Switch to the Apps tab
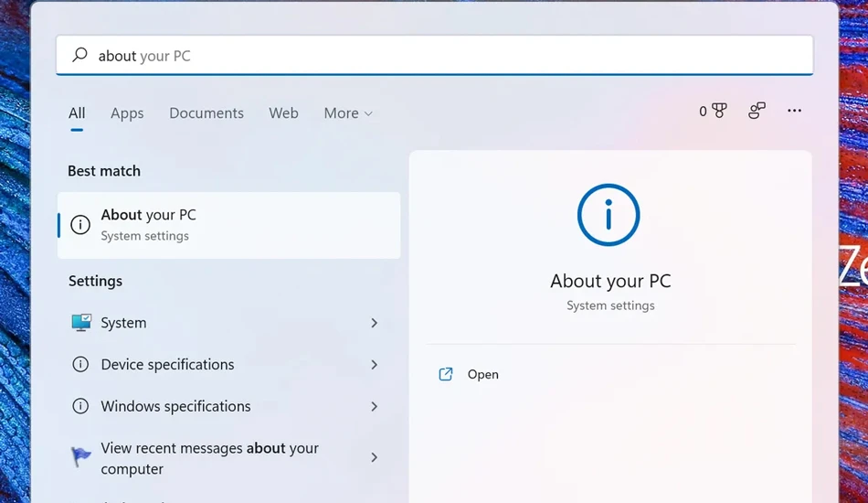The height and width of the screenshot is (503, 868). [x=127, y=113]
